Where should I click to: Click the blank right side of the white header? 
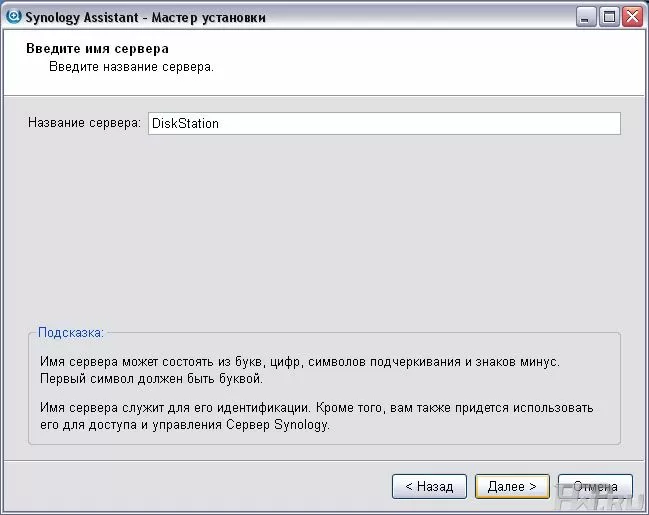[500, 60]
